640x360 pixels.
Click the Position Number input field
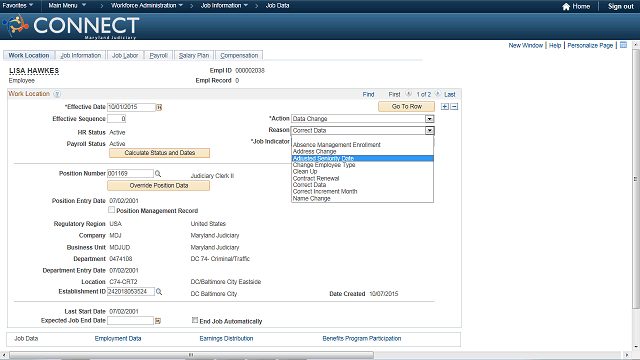pyautogui.click(x=130, y=174)
